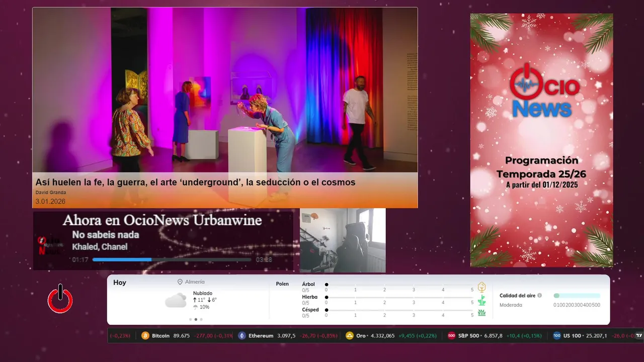Click the OcioNews logo in red banner

tap(544, 90)
